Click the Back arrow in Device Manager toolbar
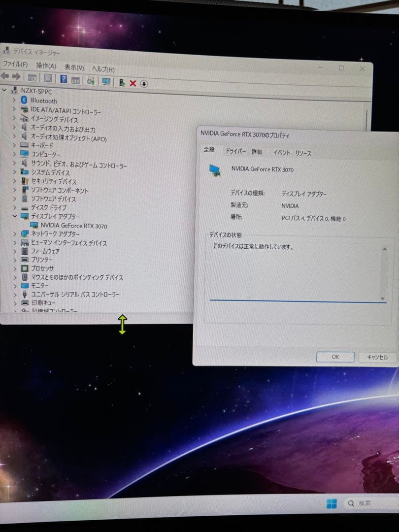The image size is (399, 532). click(x=5, y=76)
